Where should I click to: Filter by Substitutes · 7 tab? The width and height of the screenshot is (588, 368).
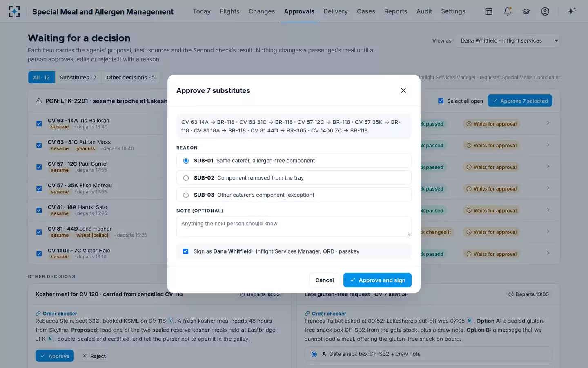point(78,77)
